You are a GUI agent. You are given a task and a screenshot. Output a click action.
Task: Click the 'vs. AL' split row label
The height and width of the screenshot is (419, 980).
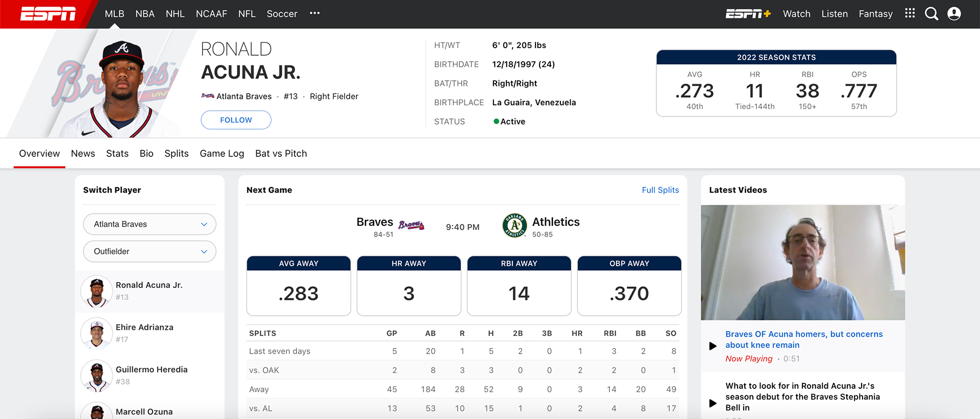(261, 408)
